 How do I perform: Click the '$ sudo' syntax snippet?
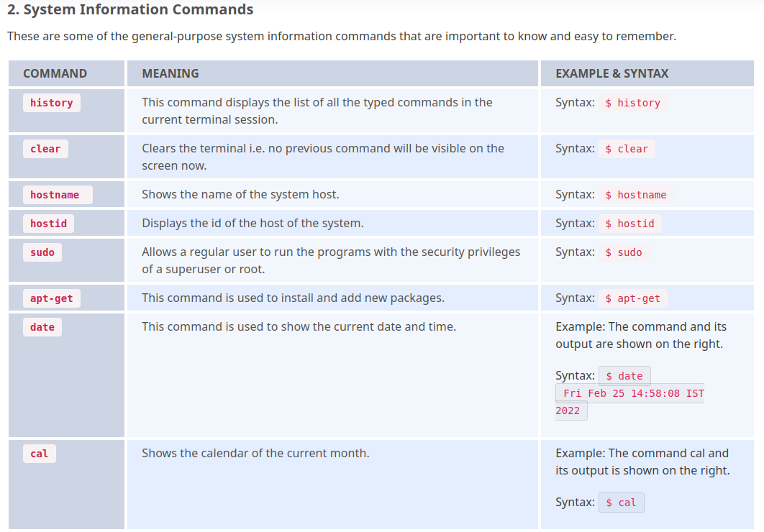(x=624, y=252)
